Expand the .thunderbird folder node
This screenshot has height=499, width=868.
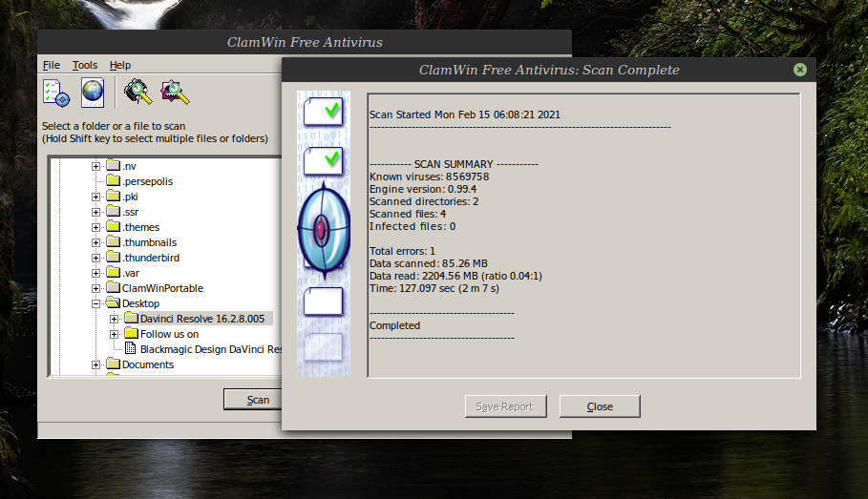point(95,258)
